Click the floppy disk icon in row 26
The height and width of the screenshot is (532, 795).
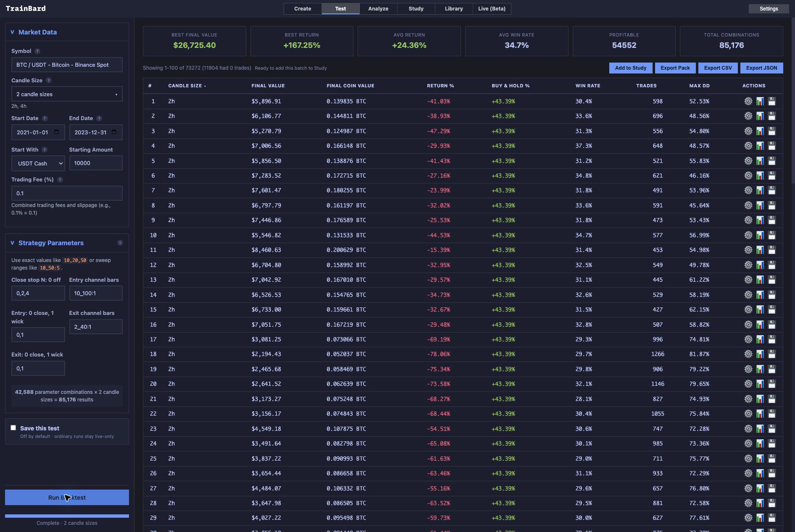pos(771,473)
